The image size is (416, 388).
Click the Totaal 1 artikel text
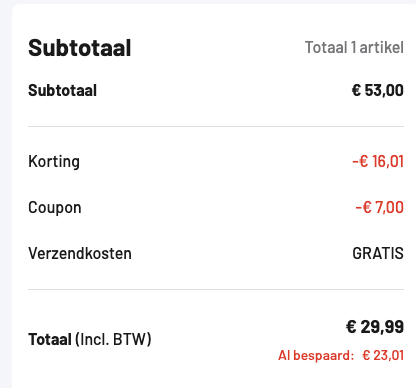coord(354,47)
